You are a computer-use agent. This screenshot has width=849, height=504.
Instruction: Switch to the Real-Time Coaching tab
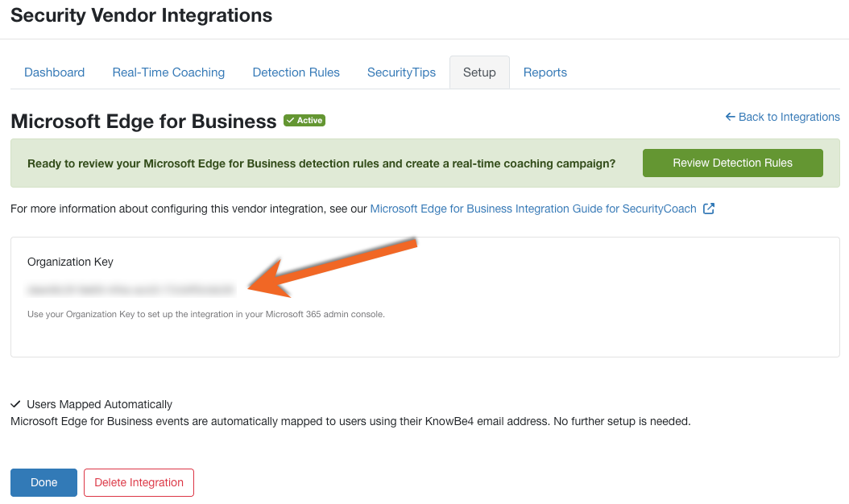click(168, 72)
